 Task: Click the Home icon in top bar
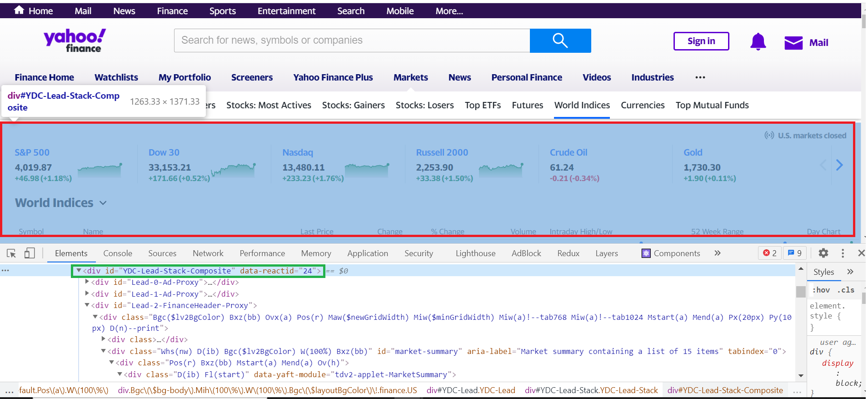click(19, 10)
